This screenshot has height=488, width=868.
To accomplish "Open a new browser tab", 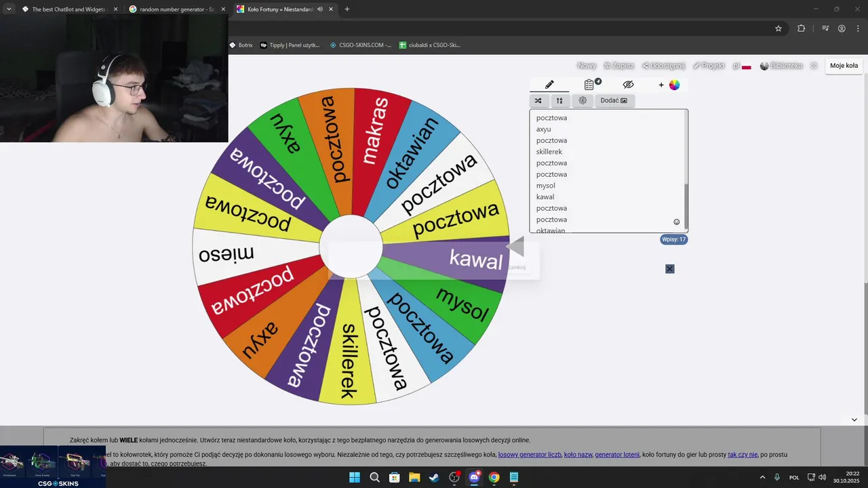I will pyautogui.click(x=347, y=9).
